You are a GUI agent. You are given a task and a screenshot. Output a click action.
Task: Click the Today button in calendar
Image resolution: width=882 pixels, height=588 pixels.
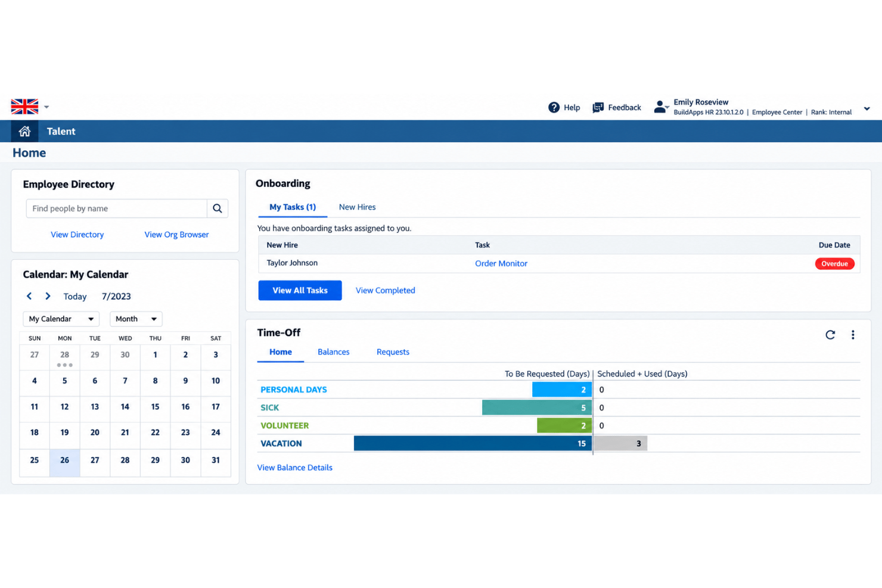(75, 296)
